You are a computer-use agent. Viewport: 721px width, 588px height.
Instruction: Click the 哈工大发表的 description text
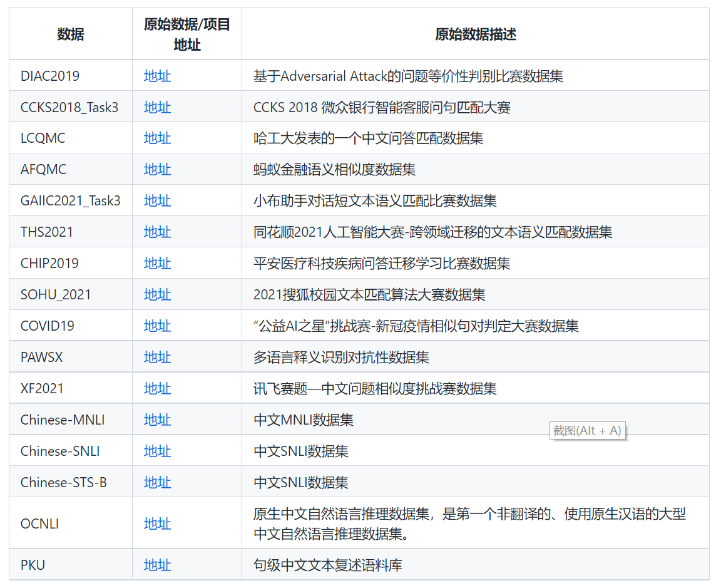pos(368,138)
